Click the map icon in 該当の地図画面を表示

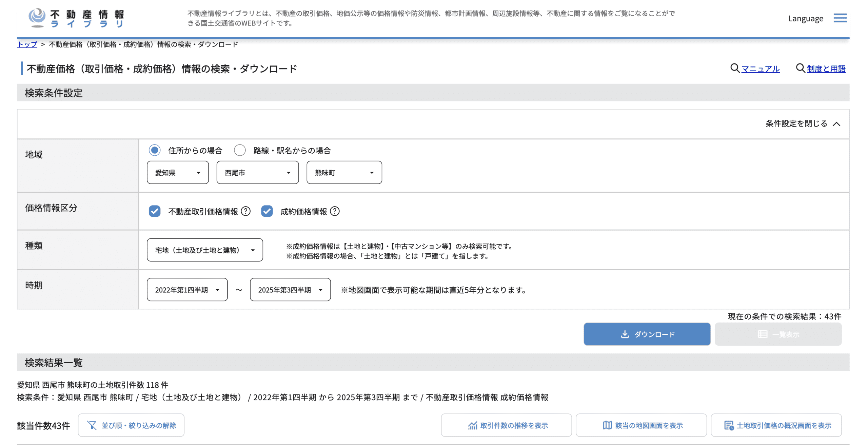pyautogui.click(x=607, y=425)
